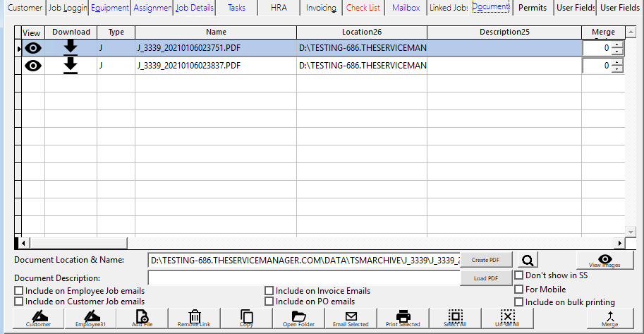Copy the selected document
The height and width of the screenshot is (334, 644).
pos(246,318)
